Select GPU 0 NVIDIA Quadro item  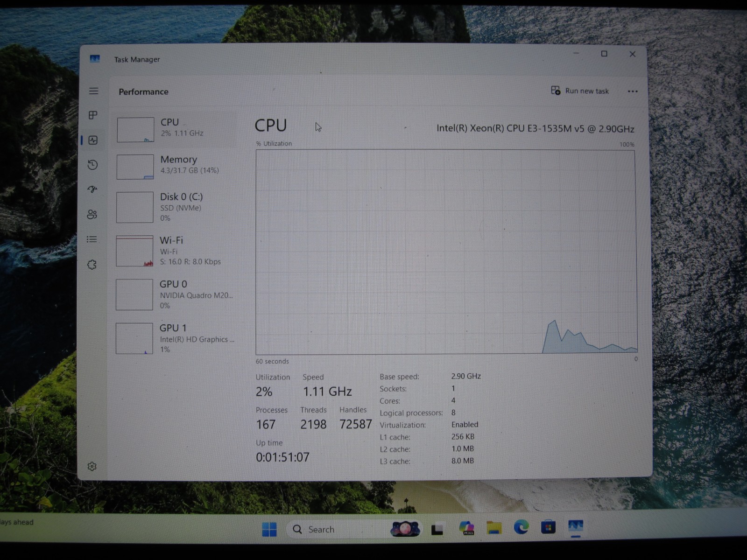(x=176, y=294)
